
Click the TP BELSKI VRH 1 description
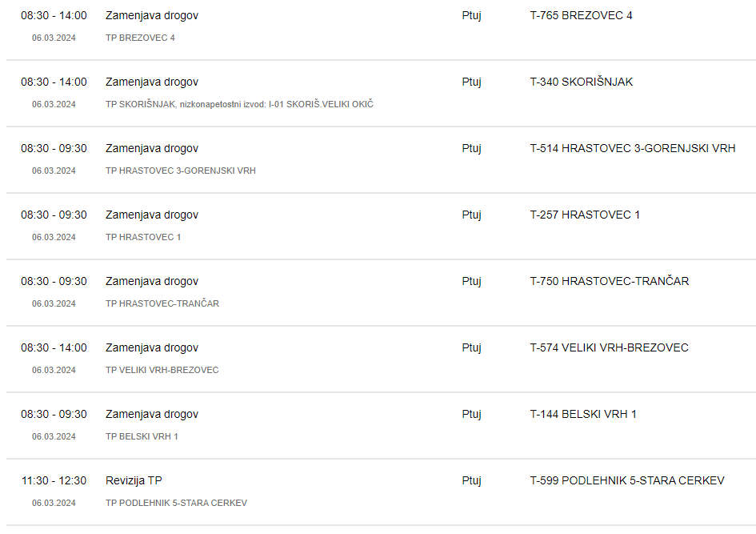(x=142, y=436)
